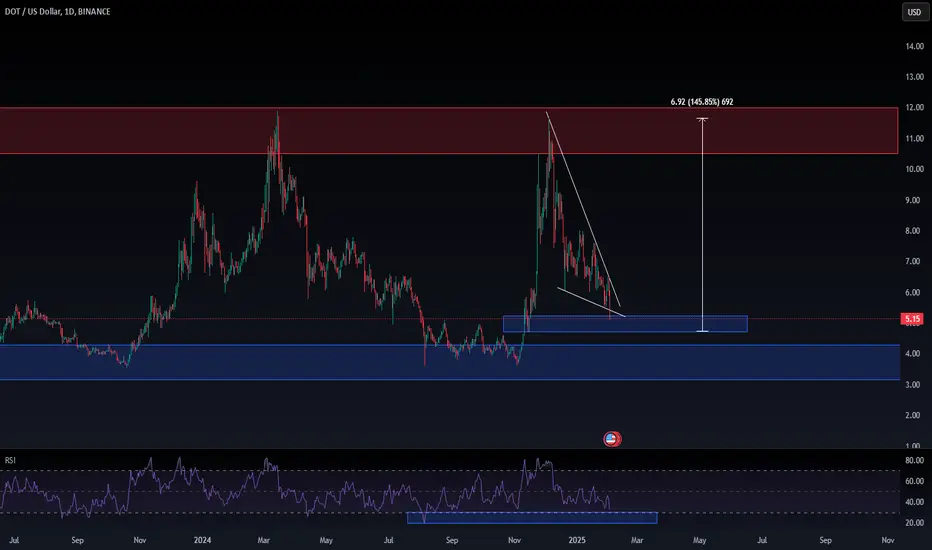Click the Nov label just before 2025

[x=514, y=540]
